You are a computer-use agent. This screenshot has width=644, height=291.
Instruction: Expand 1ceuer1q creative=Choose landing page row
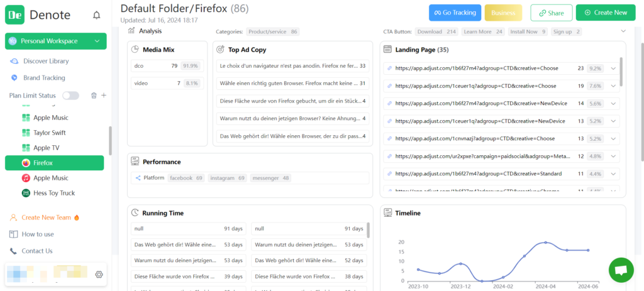(x=613, y=86)
